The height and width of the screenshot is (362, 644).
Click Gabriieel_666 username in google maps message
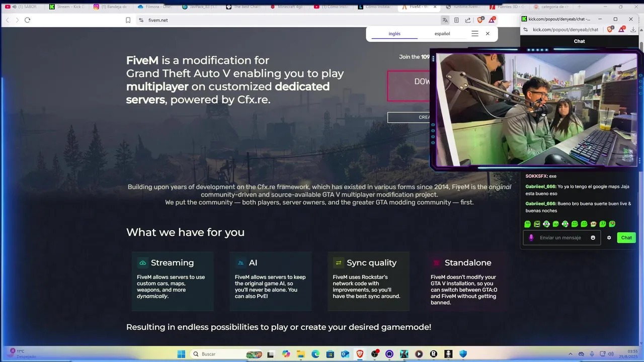click(540, 187)
